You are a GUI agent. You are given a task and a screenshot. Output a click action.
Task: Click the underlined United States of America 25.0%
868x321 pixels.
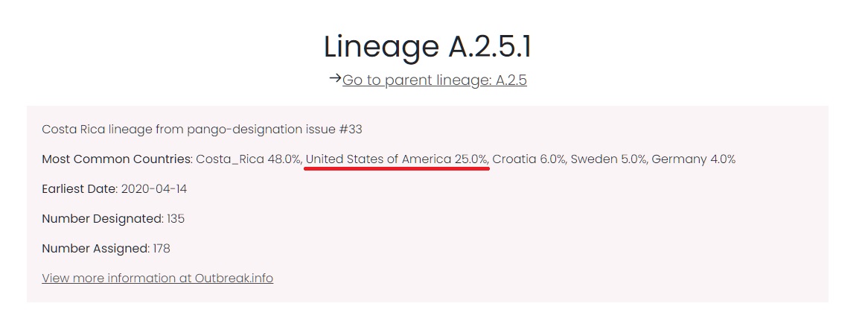tap(397, 159)
